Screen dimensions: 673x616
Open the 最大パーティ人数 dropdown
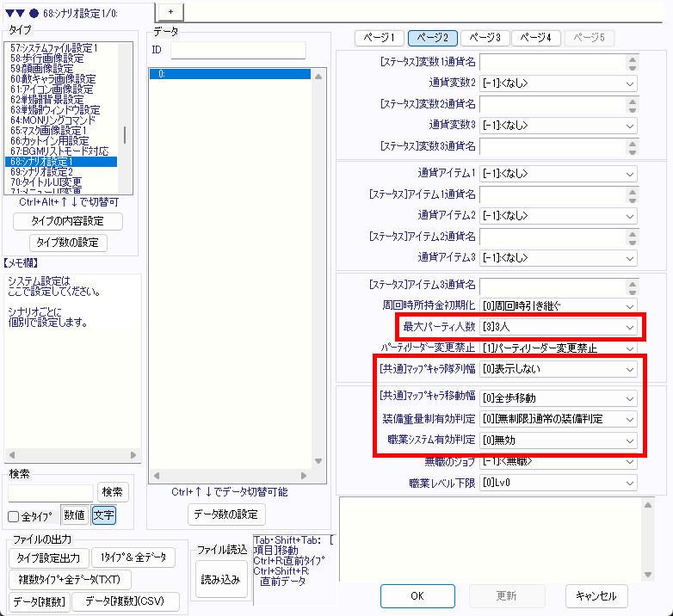(x=559, y=327)
